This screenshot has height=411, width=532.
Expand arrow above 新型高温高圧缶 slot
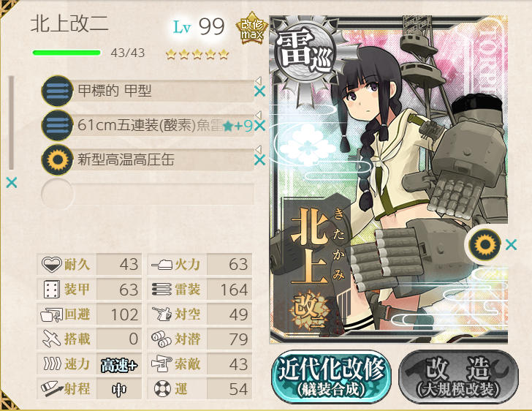(258, 149)
